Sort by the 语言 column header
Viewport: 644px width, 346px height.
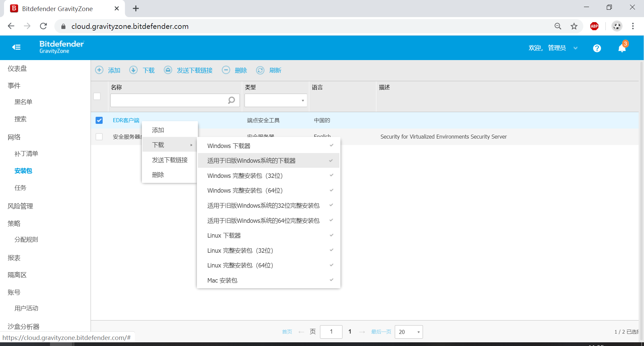tap(317, 87)
